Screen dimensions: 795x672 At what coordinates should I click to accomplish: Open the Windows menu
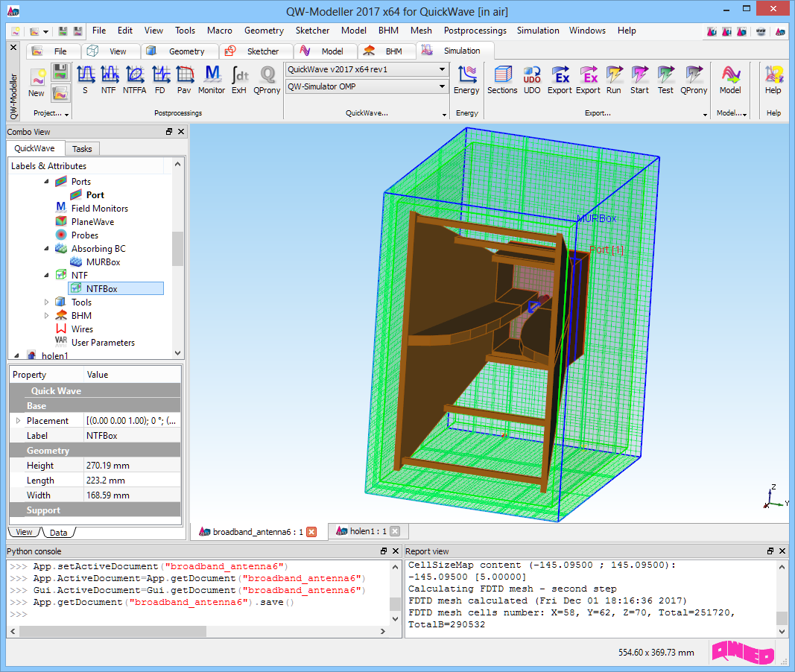click(587, 31)
